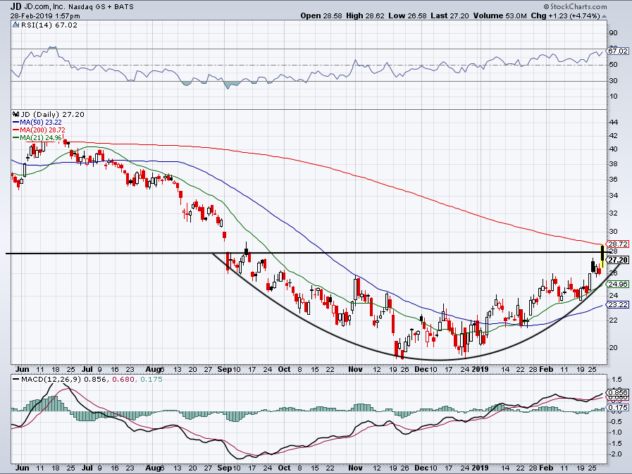Click the red 28.72 price tag on right axis
Image resolution: width=632 pixels, height=474 pixels.
pos(618,244)
